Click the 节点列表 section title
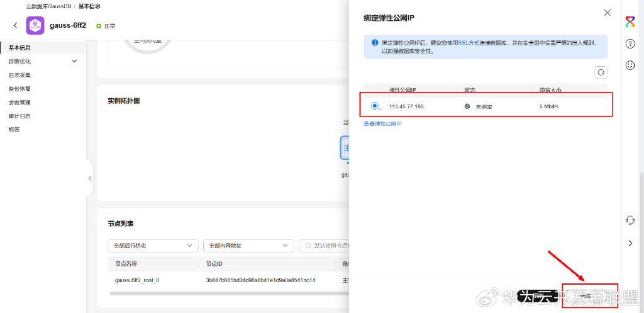The height and width of the screenshot is (313, 644). (x=121, y=224)
